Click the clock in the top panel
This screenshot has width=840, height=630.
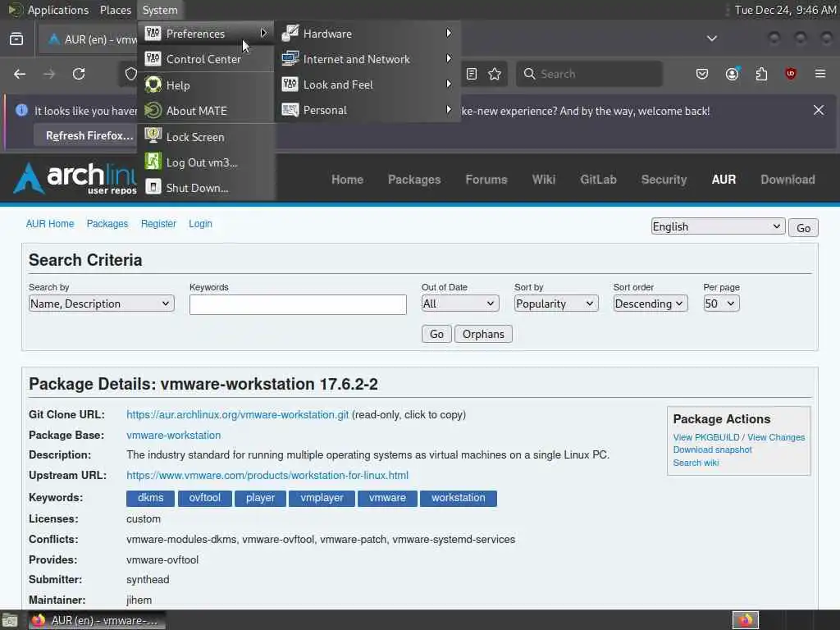coord(785,10)
